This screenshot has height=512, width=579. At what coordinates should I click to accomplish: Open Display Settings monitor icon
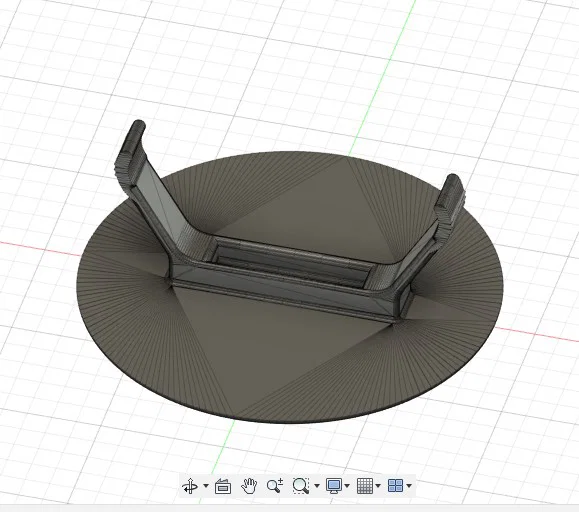[x=334, y=486]
